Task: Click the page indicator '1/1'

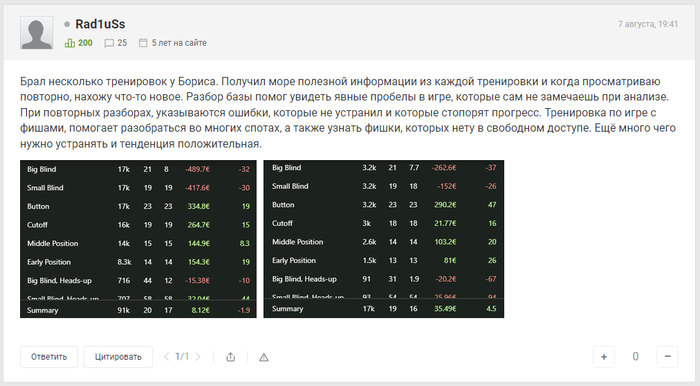Action: tap(182, 357)
